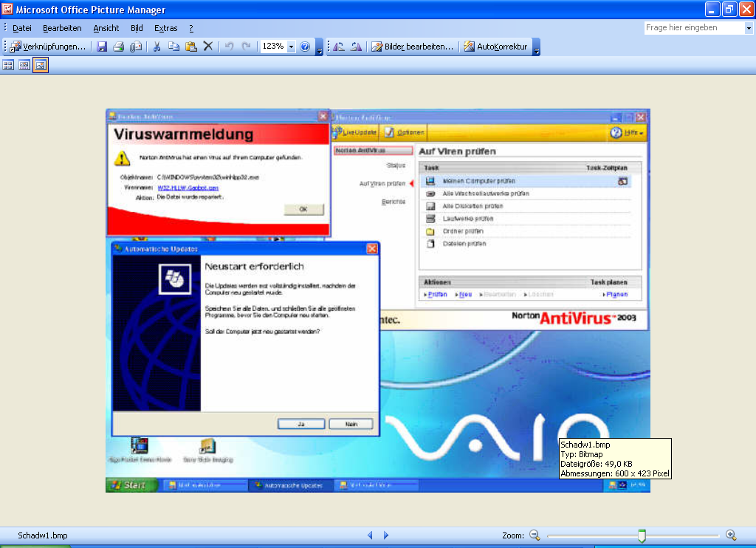This screenshot has height=548, width=756.
Task: Delete the picture with the X icon
Action: pos(207,47)
